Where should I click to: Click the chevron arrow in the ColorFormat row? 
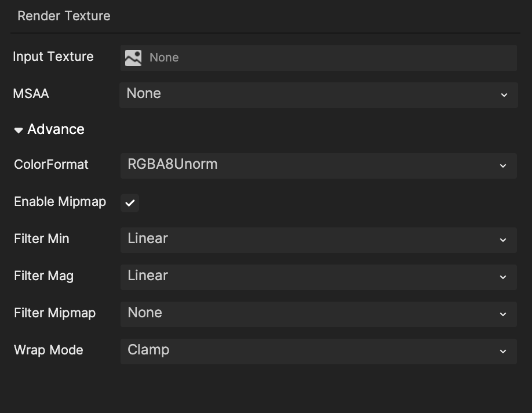pos(503,166)
